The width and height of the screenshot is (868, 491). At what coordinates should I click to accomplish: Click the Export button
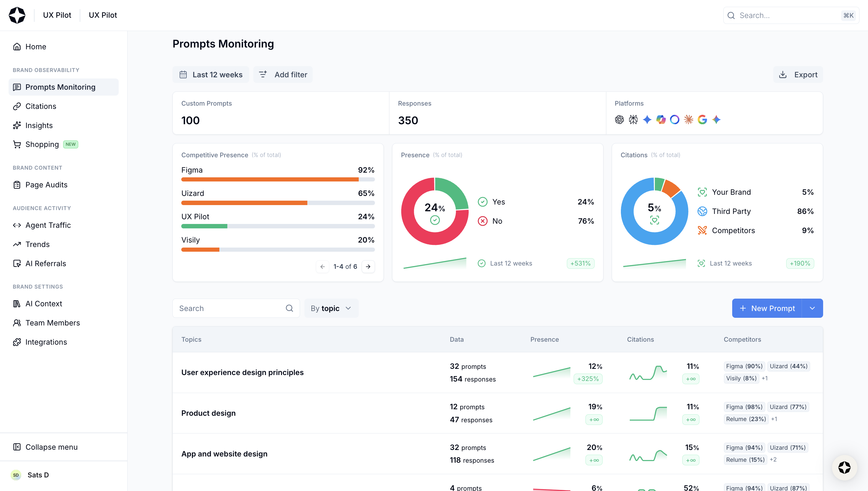(798, 75)
